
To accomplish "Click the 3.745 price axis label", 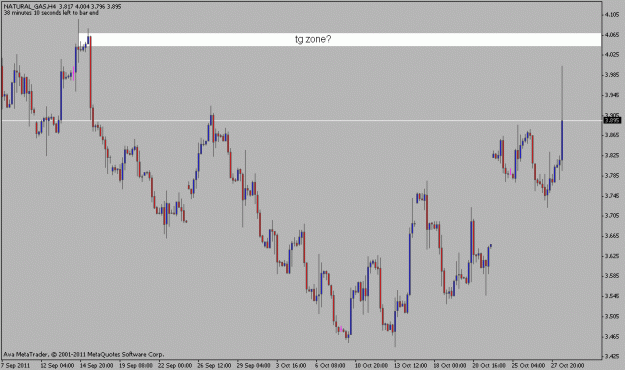I will click(612, 195).
